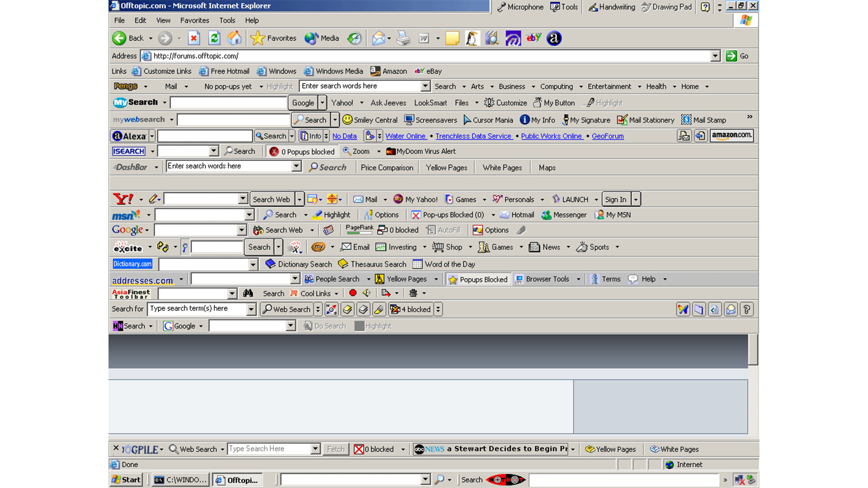The width and height of the screenshot is (868, 488).
Task: Click the Favorites menu item
Action: pos(194,20)
